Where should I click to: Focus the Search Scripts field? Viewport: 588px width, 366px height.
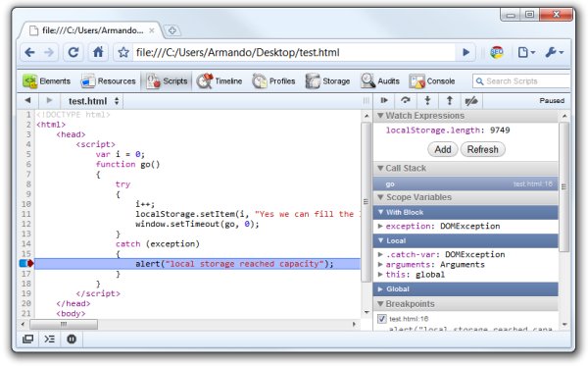pos(521,81)
